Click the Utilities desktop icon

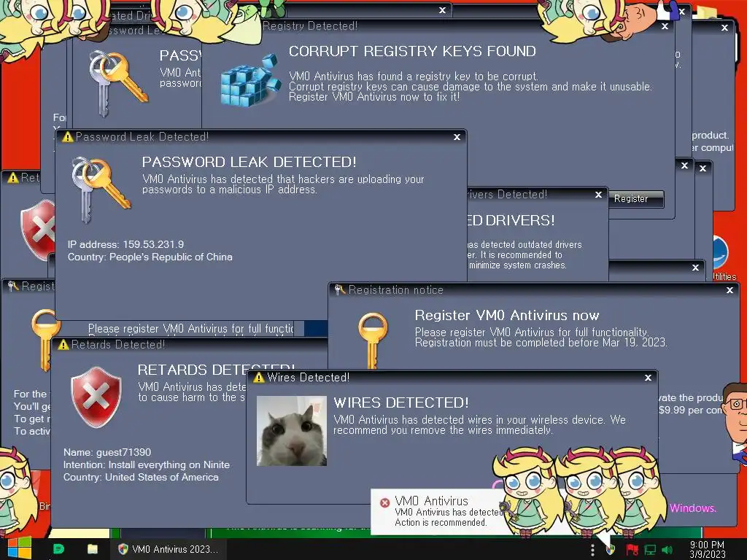point(722,259)
